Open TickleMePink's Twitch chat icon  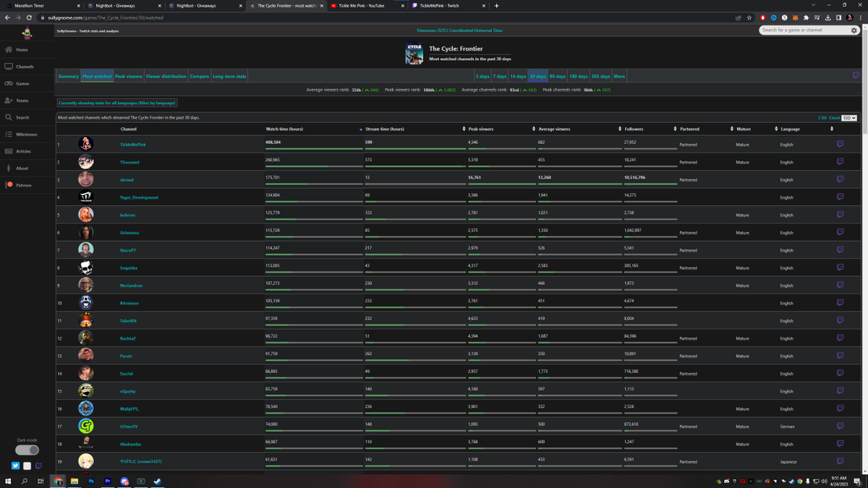tap(840, 144)
